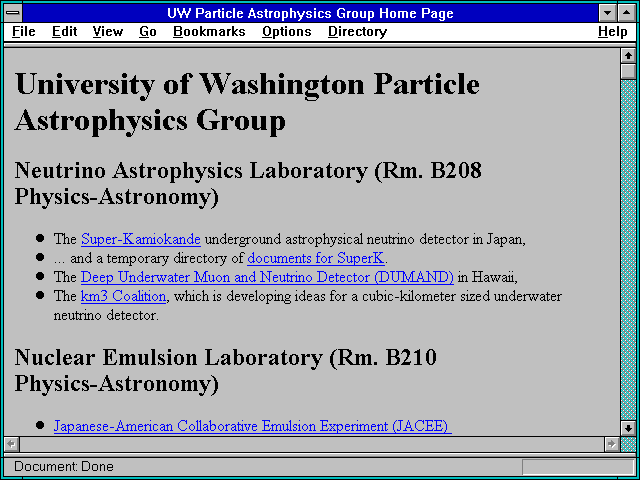Click the horizontal scrollbar left arrow

[x=12, y=444]
